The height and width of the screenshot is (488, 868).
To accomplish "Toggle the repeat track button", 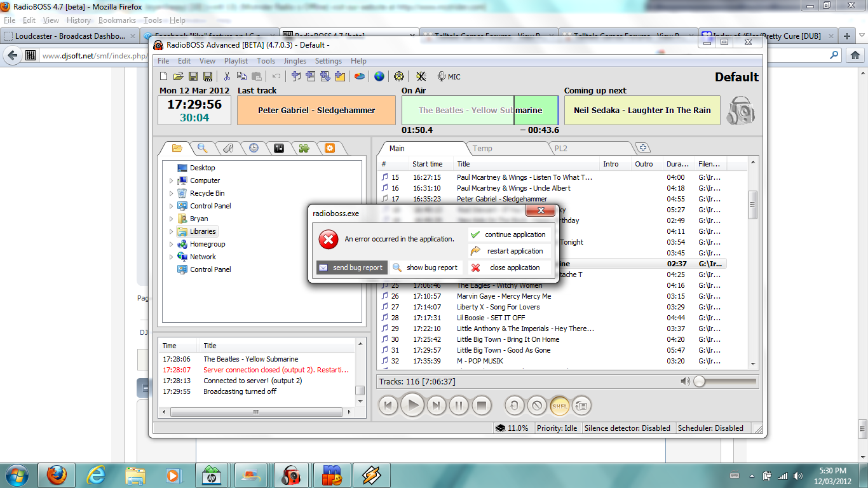I will click(515, 405).
